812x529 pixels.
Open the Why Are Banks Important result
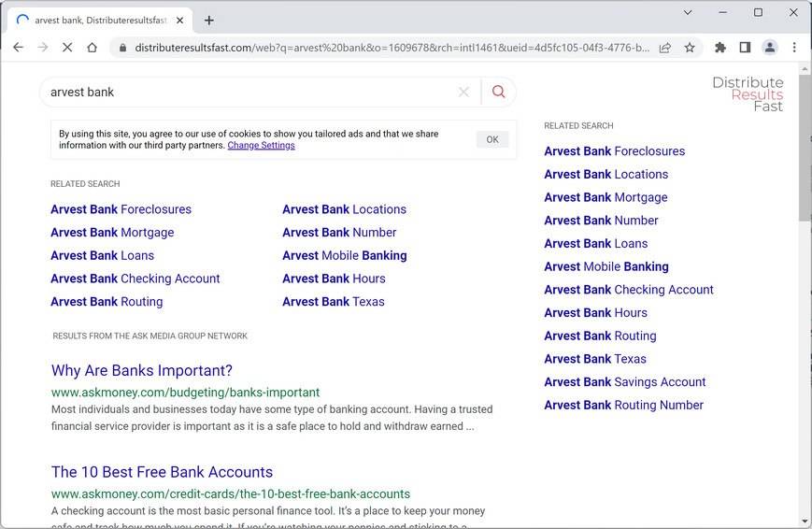click(x=142, y=370)
